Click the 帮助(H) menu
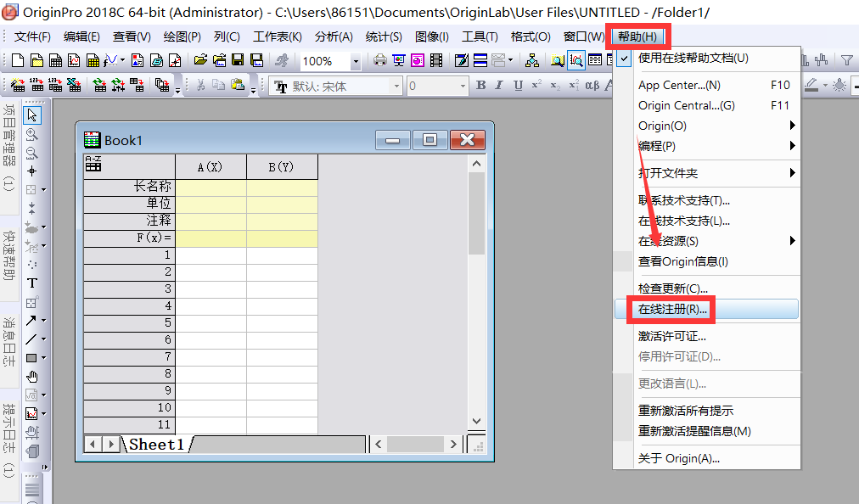Image resolution: width=859 pixels, height=504 pixels. (637, 36)
